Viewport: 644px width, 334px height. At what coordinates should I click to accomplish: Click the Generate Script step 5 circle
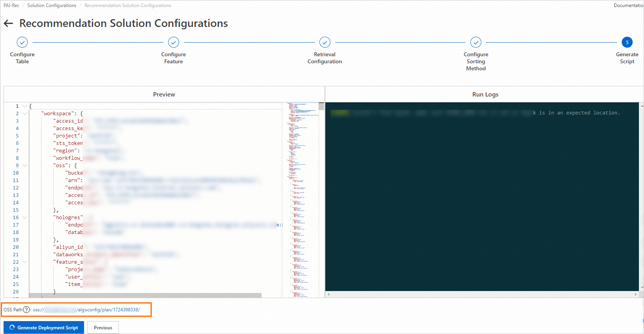pos(627,42)
